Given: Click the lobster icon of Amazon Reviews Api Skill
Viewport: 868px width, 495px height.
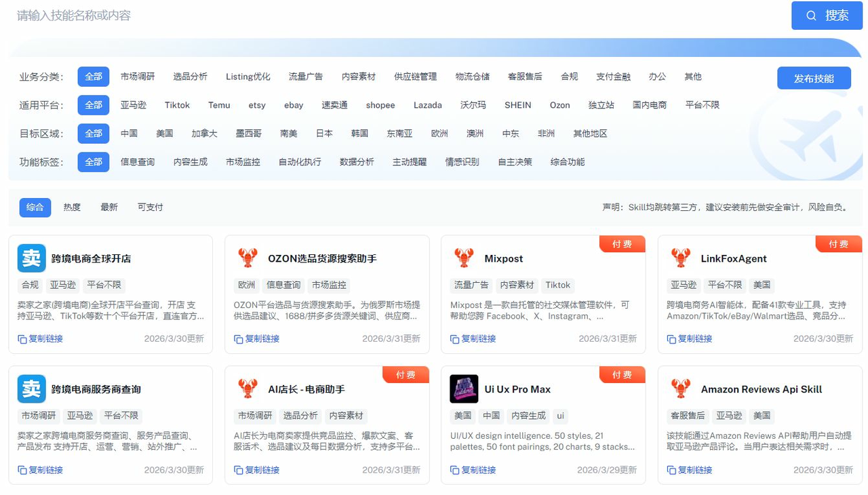Looking at the screenshot, I should click(x=680, y=389).
